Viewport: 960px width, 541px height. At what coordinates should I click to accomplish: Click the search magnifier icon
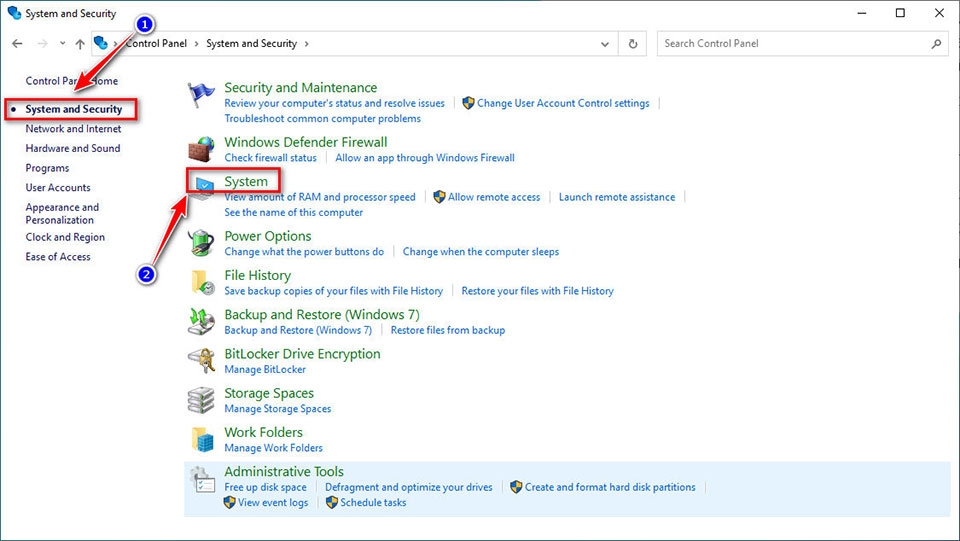tap(936, 43)
